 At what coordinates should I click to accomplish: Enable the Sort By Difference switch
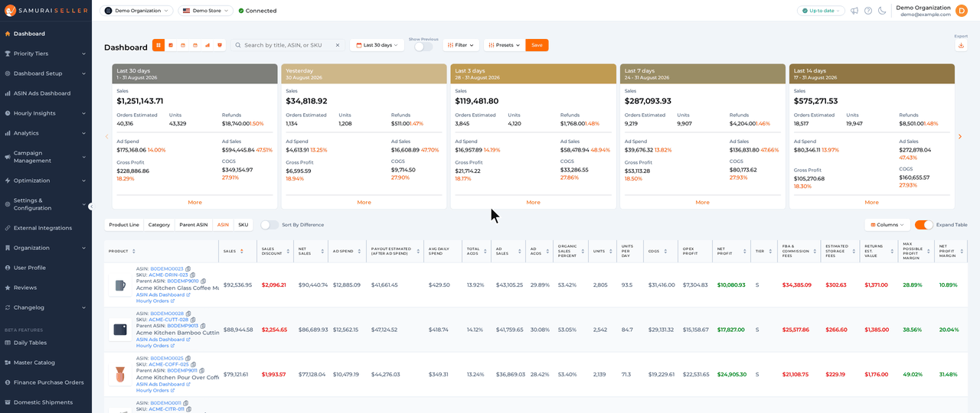point(269,225)
